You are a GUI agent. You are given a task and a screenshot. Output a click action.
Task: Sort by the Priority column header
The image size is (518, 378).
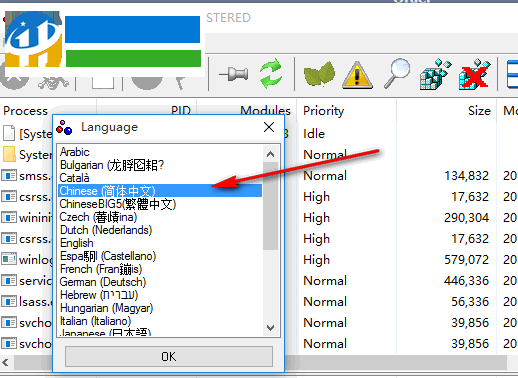point(323,111)
